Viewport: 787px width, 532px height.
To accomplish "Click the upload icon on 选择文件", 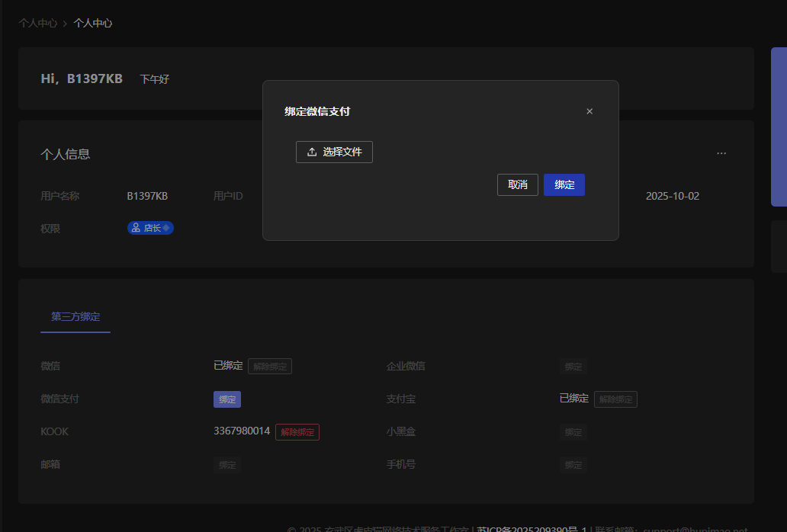I will [312, 152].
